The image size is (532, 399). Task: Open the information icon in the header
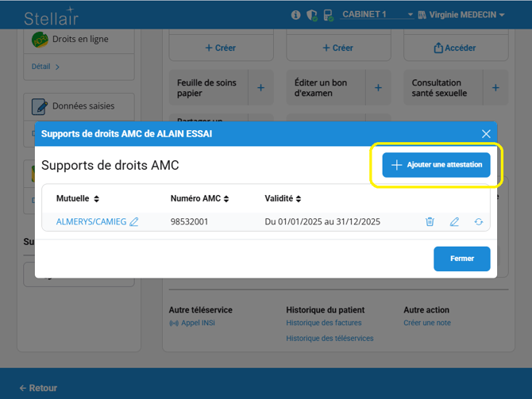296,15
